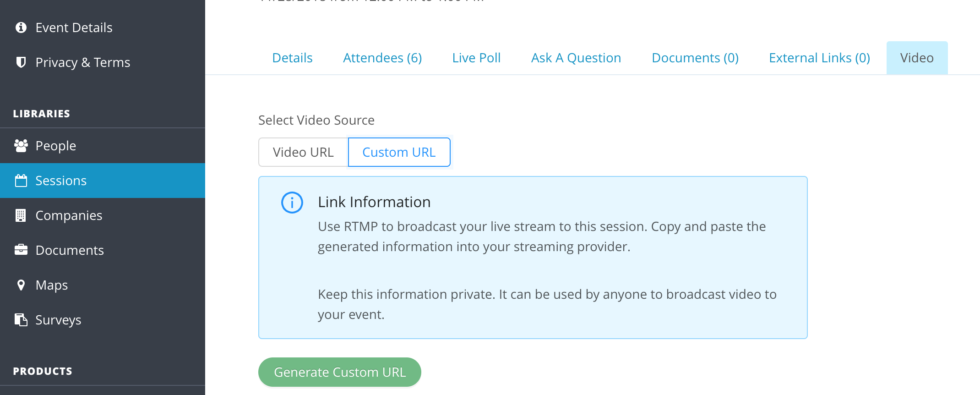The image size is (980, 395).
Task: Select the Custom URL source option
Action: tap(399, 152)
